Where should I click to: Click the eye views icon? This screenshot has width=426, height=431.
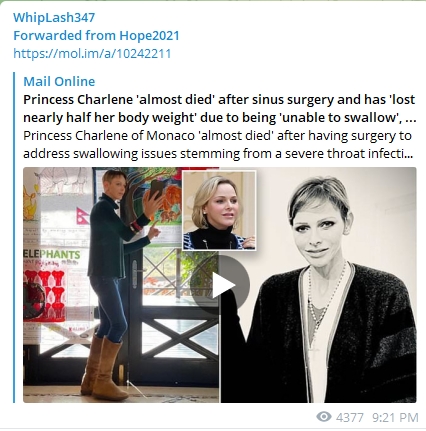[324, 417]
